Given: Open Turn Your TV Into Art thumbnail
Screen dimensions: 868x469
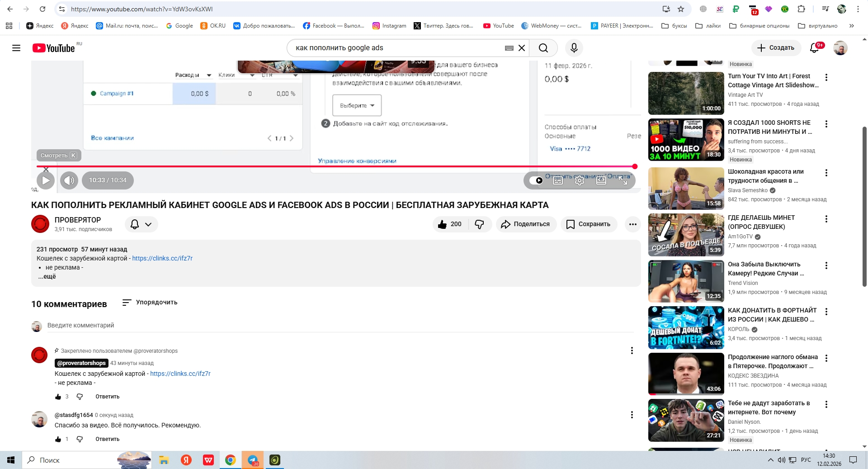Looking at the screenshot, I should click(686, 93).
